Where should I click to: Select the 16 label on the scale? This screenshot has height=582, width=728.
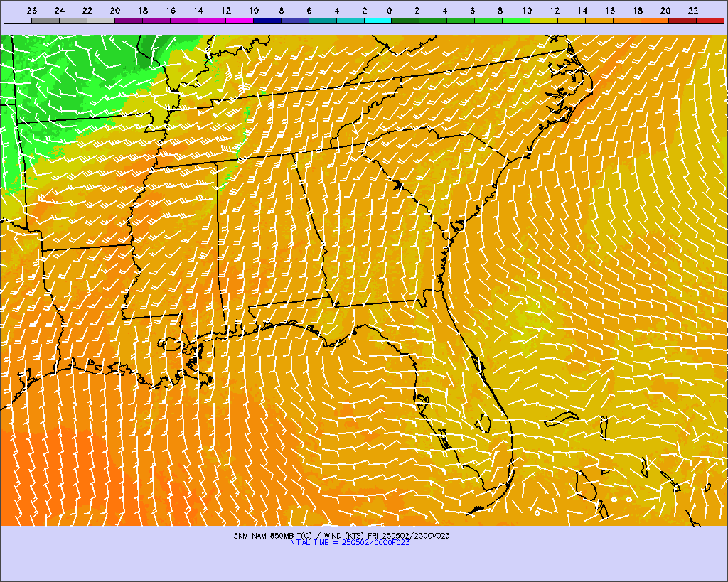point(610,11)
